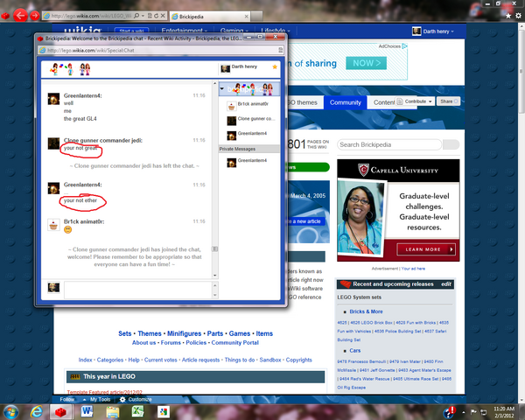Click the AdChoices icon
Screen dimensions: 525x420
(404, 46)
